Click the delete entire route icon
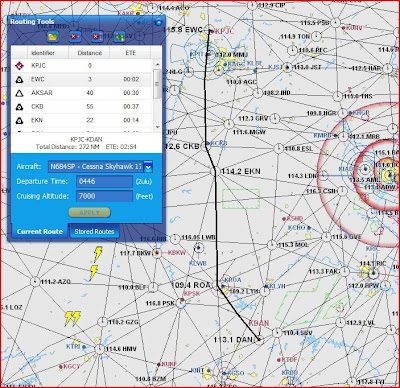The width and height of the screenshot is (400, 388). 97,36
